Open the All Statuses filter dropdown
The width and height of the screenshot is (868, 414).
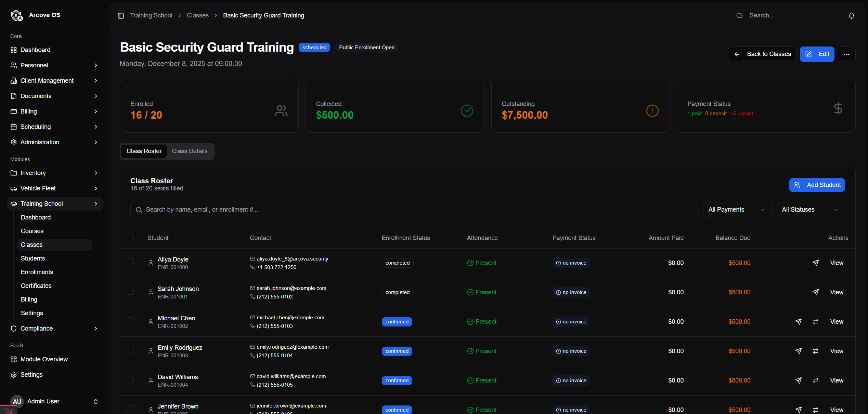coord(811,210)
